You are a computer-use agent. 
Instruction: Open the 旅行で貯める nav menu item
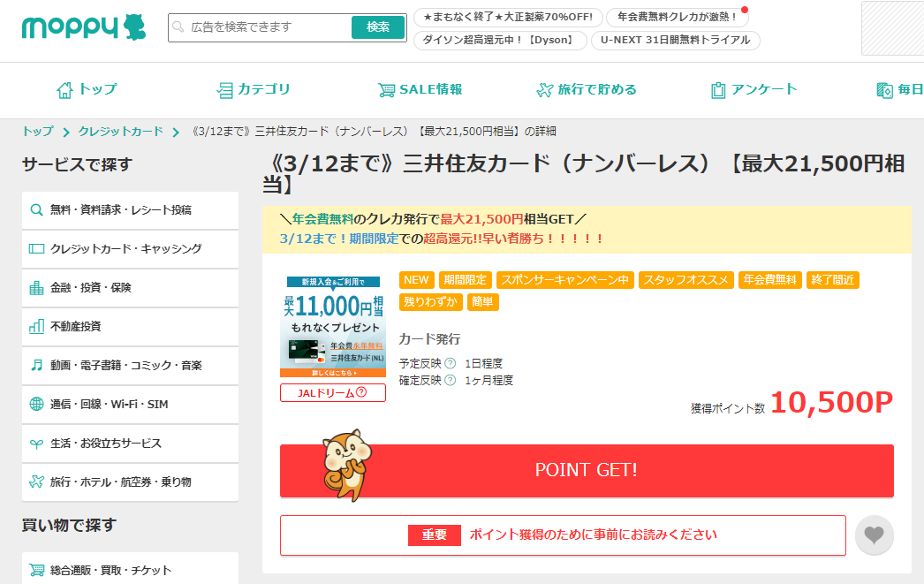tap(587, 90)
